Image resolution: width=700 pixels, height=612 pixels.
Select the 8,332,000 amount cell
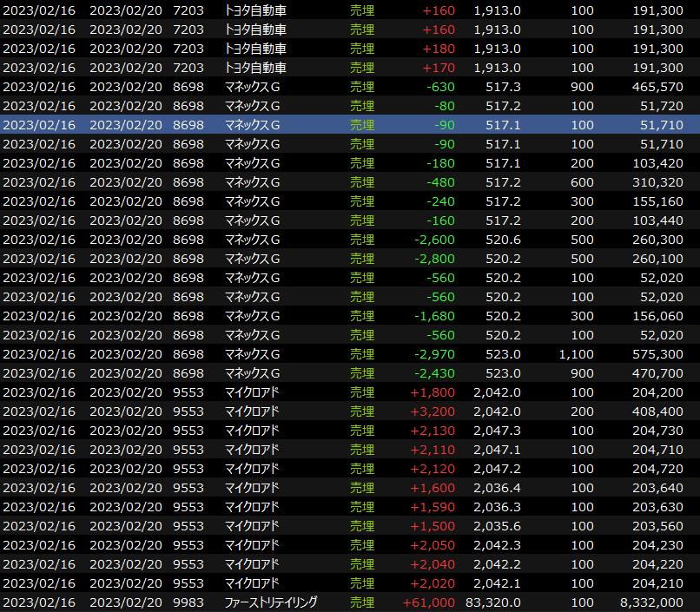point(652,602)
